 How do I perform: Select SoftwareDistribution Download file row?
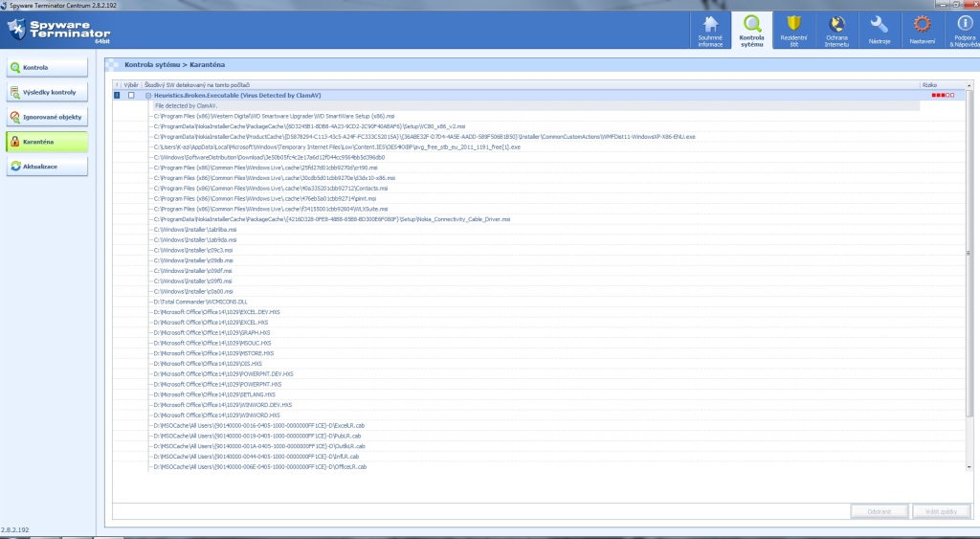[x=269, y=158]
